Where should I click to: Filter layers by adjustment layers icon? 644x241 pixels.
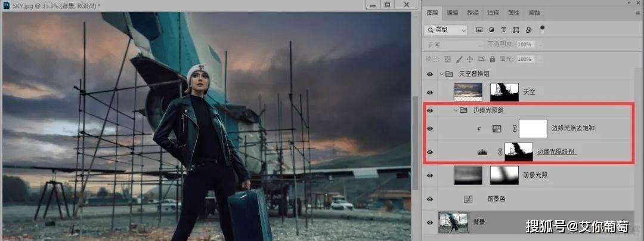pyautogui.click(x=491, y=30)
